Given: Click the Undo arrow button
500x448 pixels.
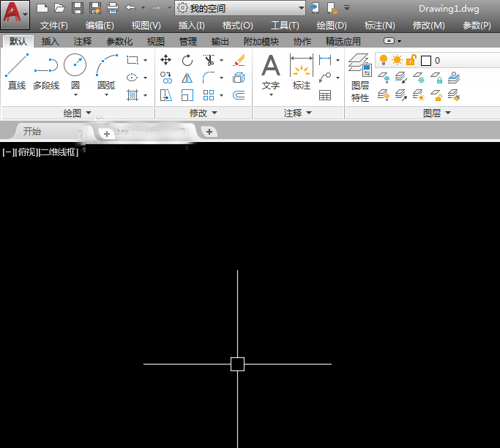Looking at the screenshot, I should pos(130,7).
